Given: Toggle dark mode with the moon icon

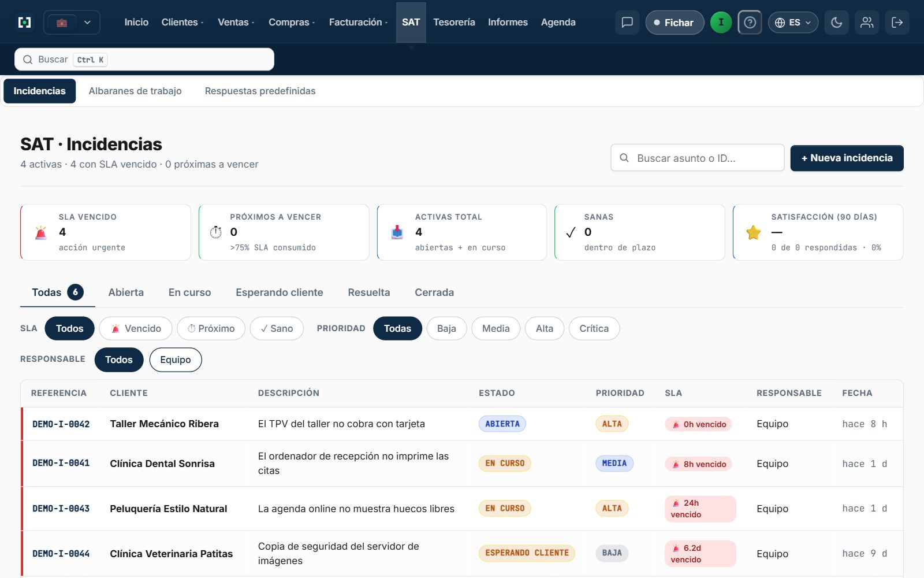Looking at the screenshot, I should tap(836, 23).
